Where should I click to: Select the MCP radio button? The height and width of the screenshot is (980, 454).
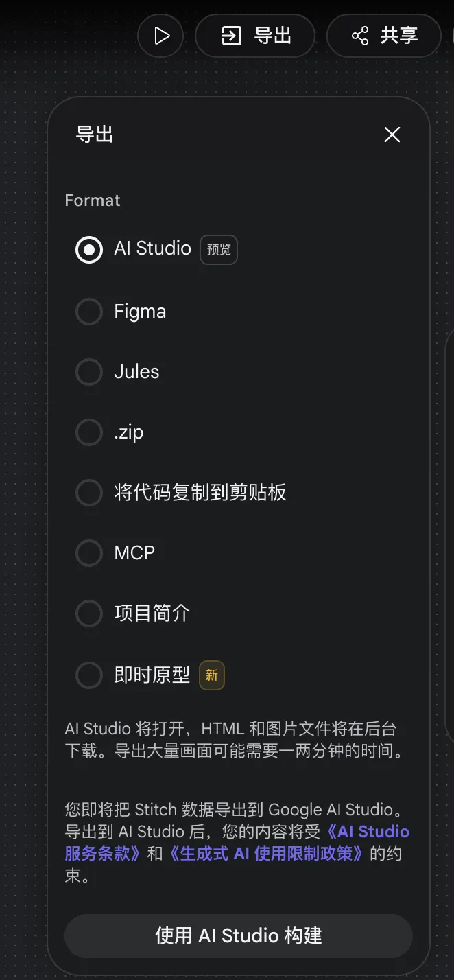[89, 553]
